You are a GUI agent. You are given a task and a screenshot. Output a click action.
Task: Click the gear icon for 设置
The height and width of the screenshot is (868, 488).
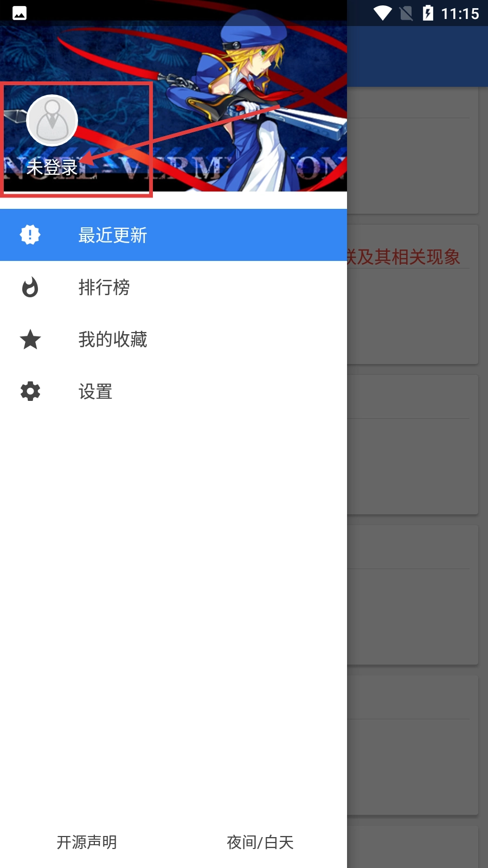click(30, 391)
